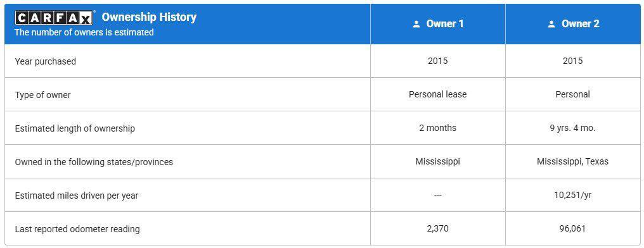The width and height of the screenshot is (644, 248).
Task: Select the Owner 1 column header
Action: click(438, 24)
